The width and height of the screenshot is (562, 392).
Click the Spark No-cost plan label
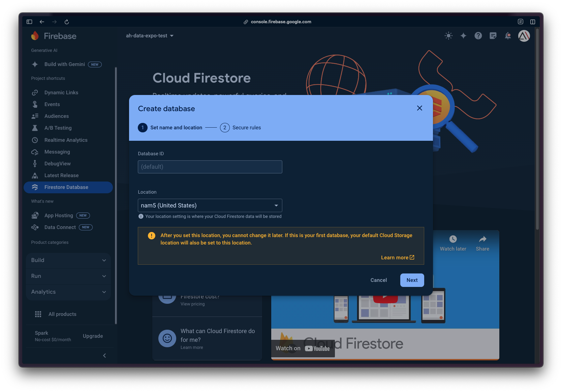point(53,336)
